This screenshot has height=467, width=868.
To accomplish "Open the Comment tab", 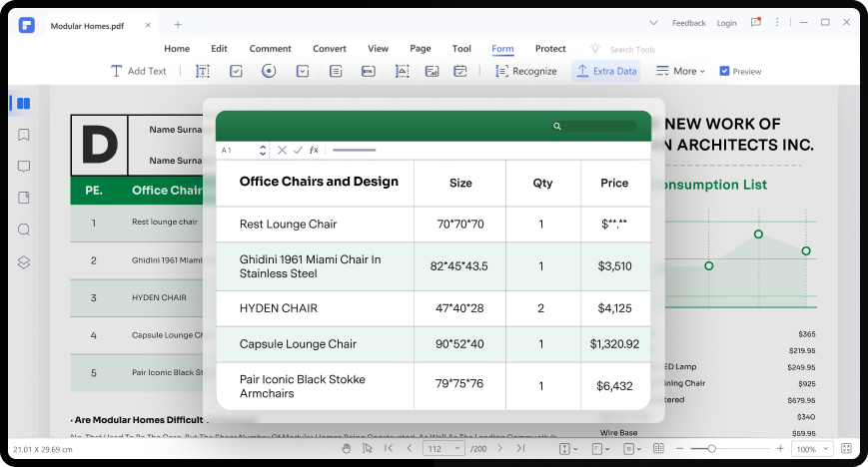I will (270, 49).
